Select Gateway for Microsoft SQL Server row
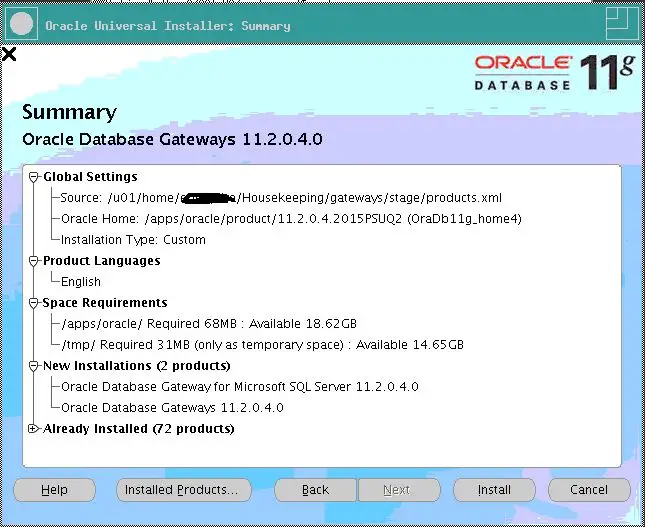 (240, 387)
